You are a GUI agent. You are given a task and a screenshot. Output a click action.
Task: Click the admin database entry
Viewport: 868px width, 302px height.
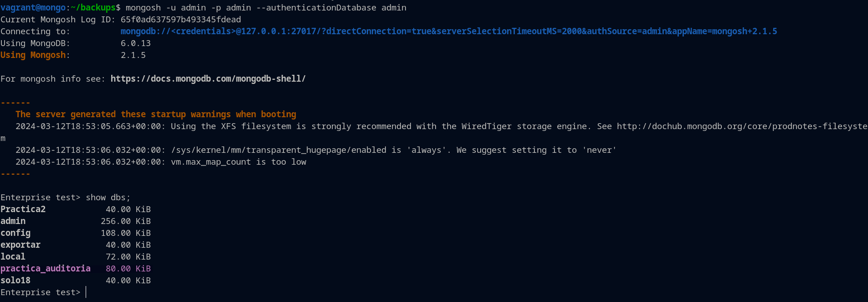[13, 221]
